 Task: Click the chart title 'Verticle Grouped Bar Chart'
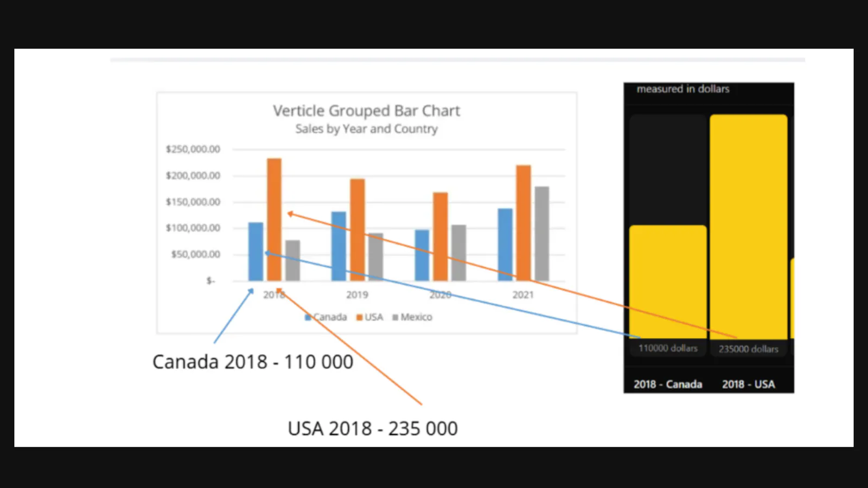tap(366, 111)
